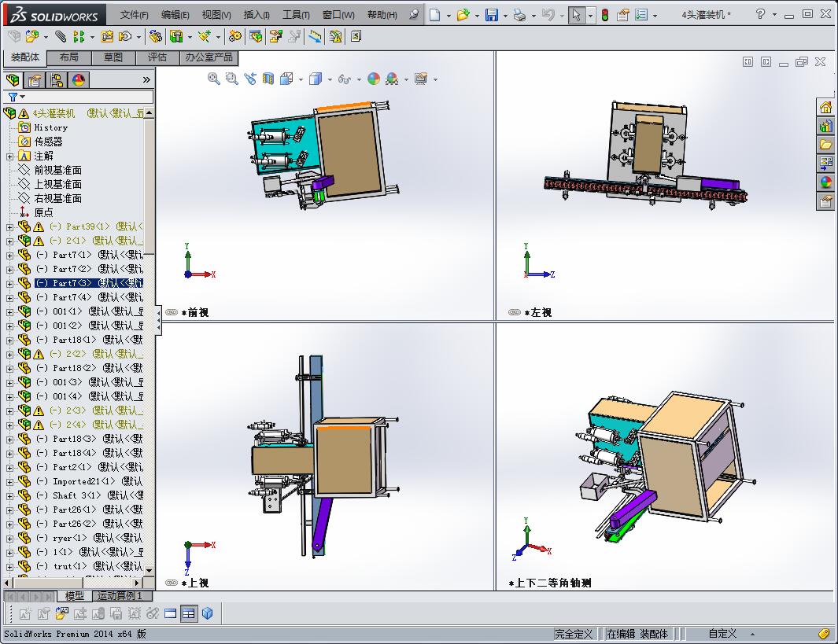Screen dimensions: 838x644
Task: Open the DisplayManager color ball tab
Action: pos(79,80)
